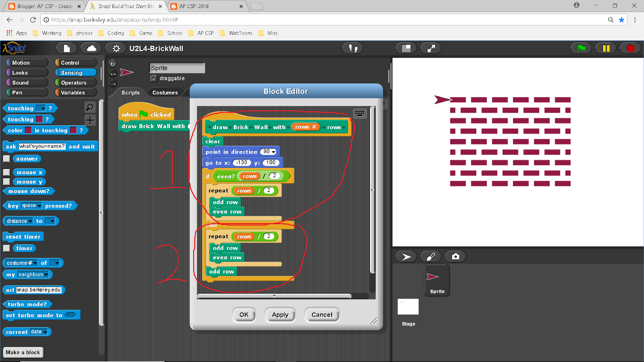Select the Looks block category

pos(27,73)
